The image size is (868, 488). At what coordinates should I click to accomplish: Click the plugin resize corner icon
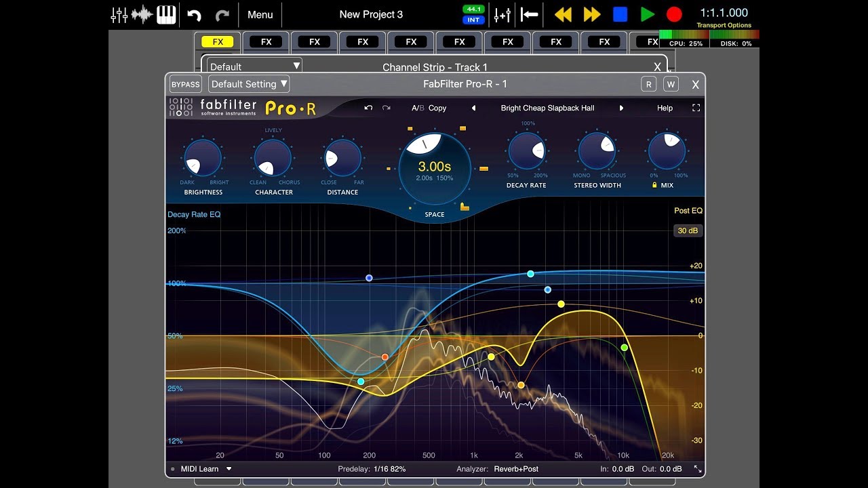coord(697,469)
